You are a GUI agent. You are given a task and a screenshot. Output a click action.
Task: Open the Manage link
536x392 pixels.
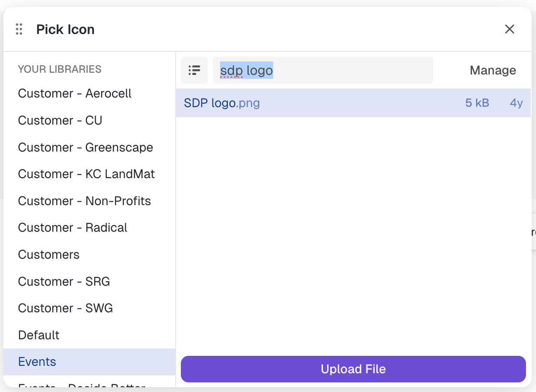tap(493, 70)
